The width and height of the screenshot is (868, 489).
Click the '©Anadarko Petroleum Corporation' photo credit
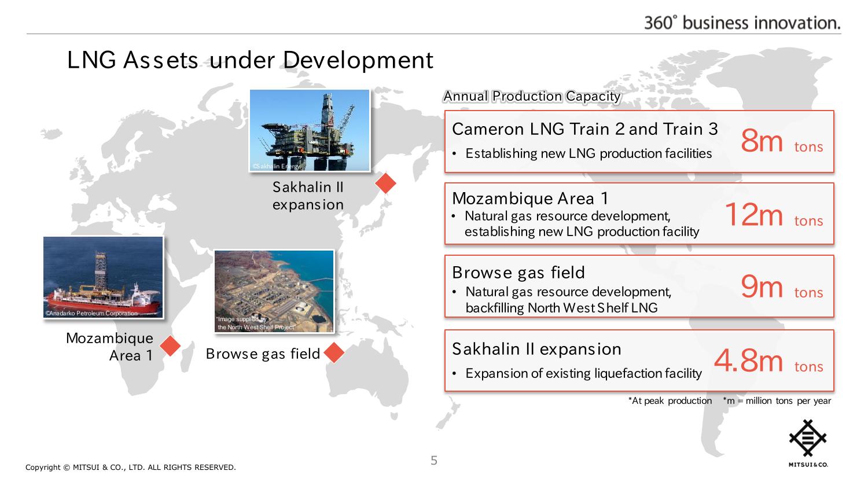(91, 313)
